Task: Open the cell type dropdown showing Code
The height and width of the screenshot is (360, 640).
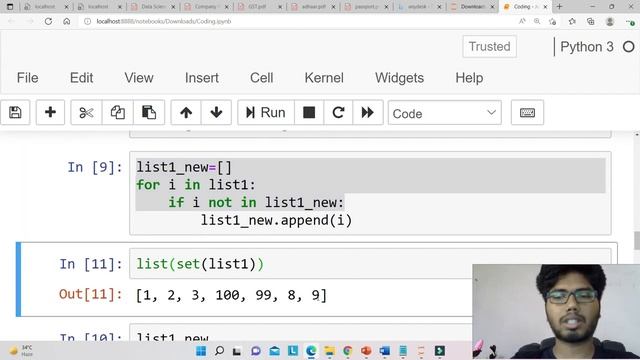Action: coord(444,113)
